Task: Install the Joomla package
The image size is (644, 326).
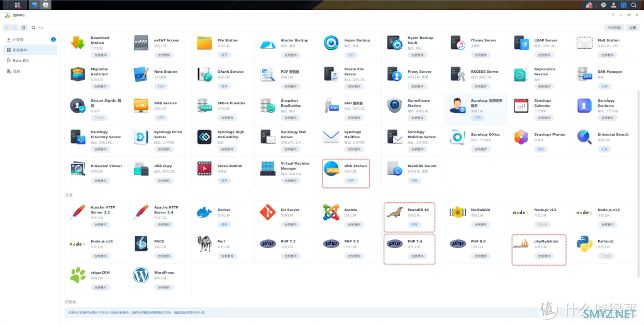Action: 354,224
